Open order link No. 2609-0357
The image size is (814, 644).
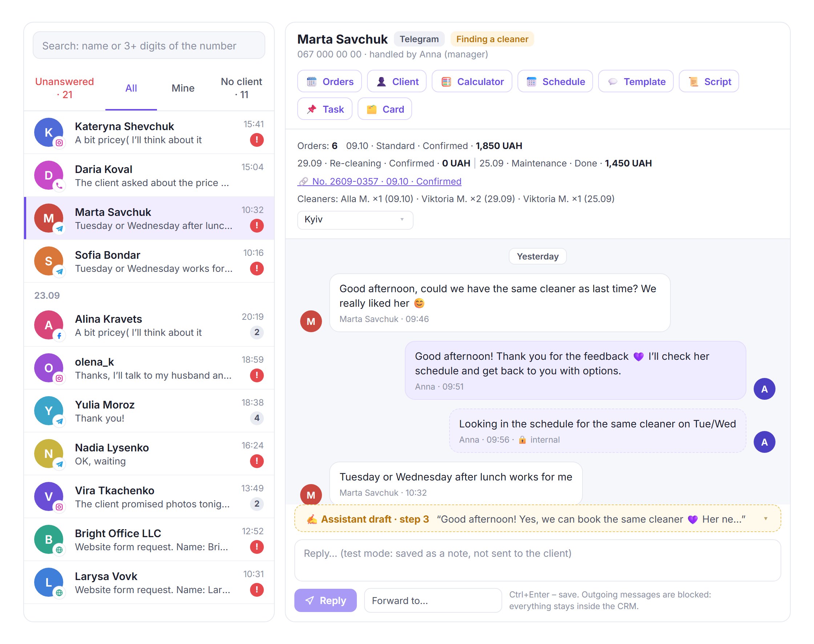click(379, 181)
